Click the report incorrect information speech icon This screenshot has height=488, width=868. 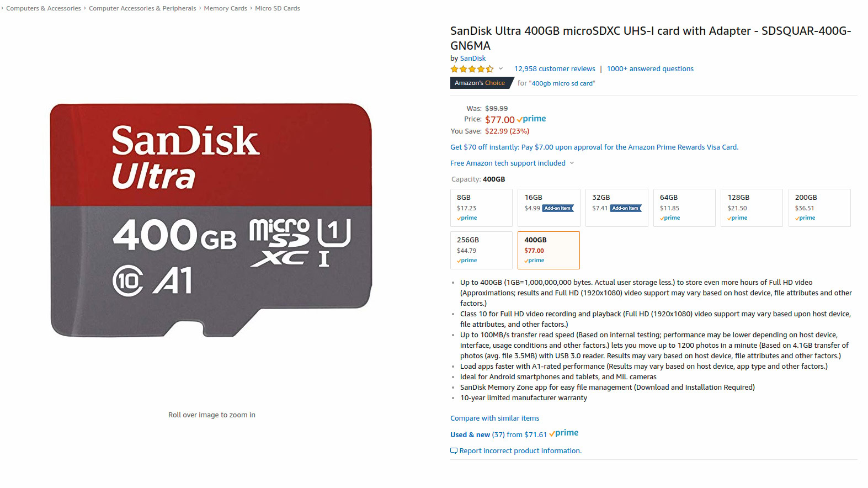tap(454, 451)
